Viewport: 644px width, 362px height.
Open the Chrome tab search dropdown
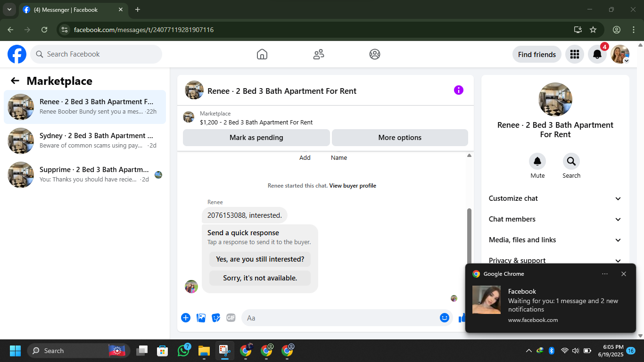point(9,9)
